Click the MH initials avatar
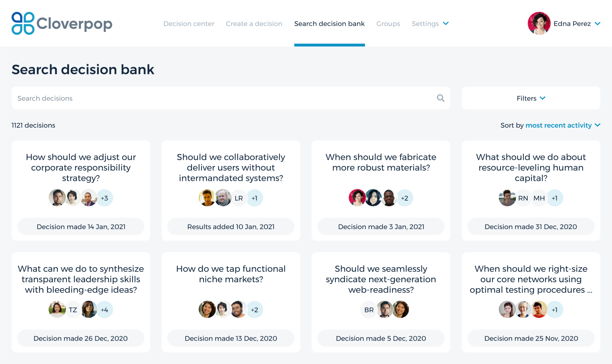The width and height of the screenshot is (612, 364). point(539,198)
